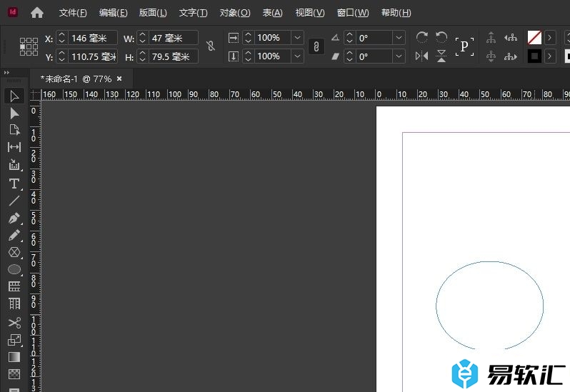Image resolution: width=570 pixels, height=392 pixels.
Task: Choose the Gap tool
Action: coord(14,147)
